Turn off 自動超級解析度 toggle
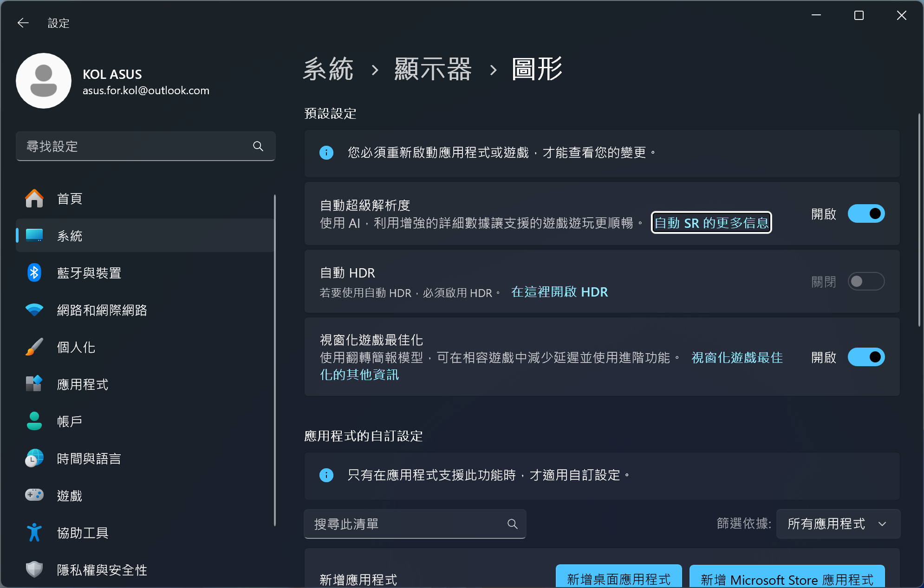The image size is (924, 588). click(866, 213)
